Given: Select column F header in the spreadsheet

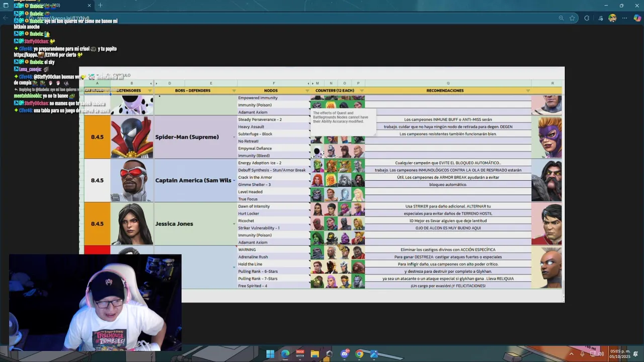Looking at the screenshot, I should point(274,83).
